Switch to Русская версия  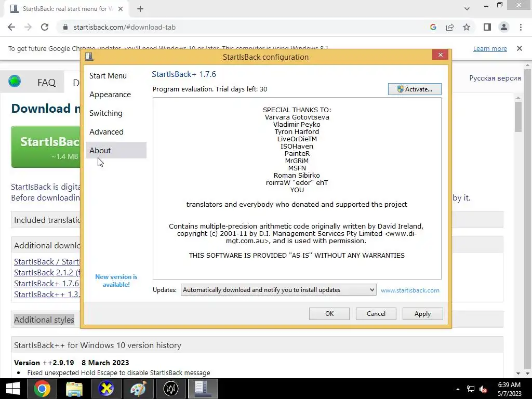tap(495, 78)
